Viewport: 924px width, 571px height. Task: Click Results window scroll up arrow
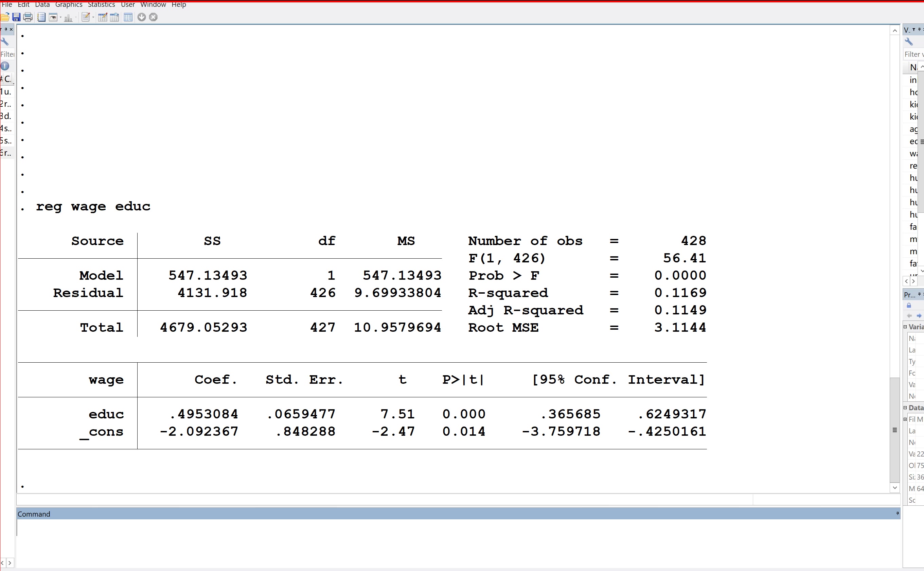pyautogui.click(x=894, y=31)
